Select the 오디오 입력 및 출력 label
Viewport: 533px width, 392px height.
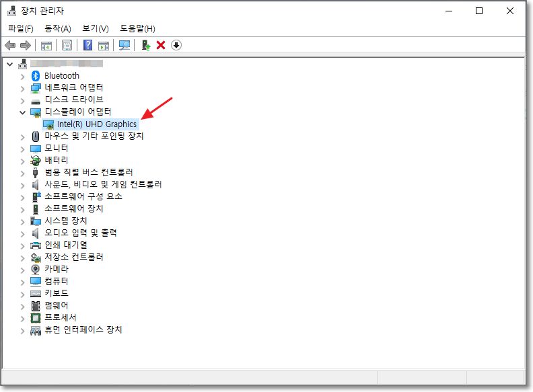point(81,233)
